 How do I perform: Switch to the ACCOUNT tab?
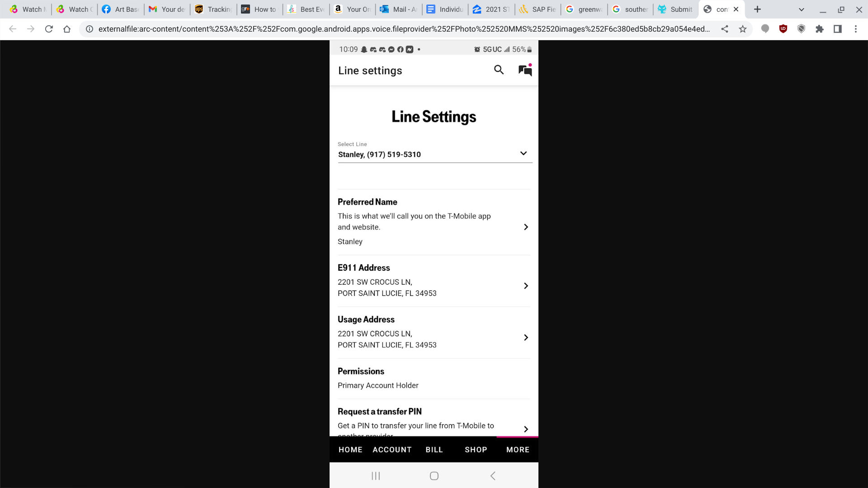(x=392, y=450)
